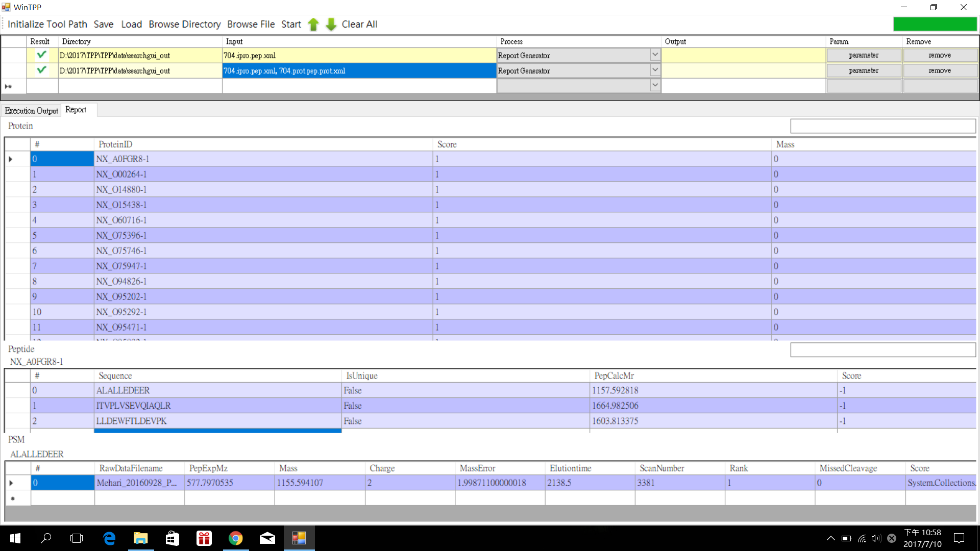Click the green progress bar
The width and height of the screenshot is (980, 551).
click(x=935, y=24)
